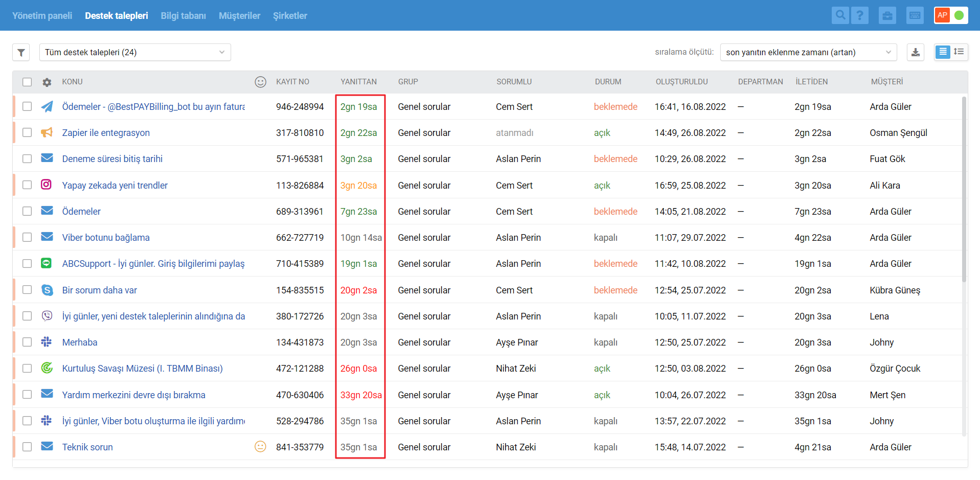
Task: Open ticket Kurtuluş Savaşı Müzesi
Action: 143,369
